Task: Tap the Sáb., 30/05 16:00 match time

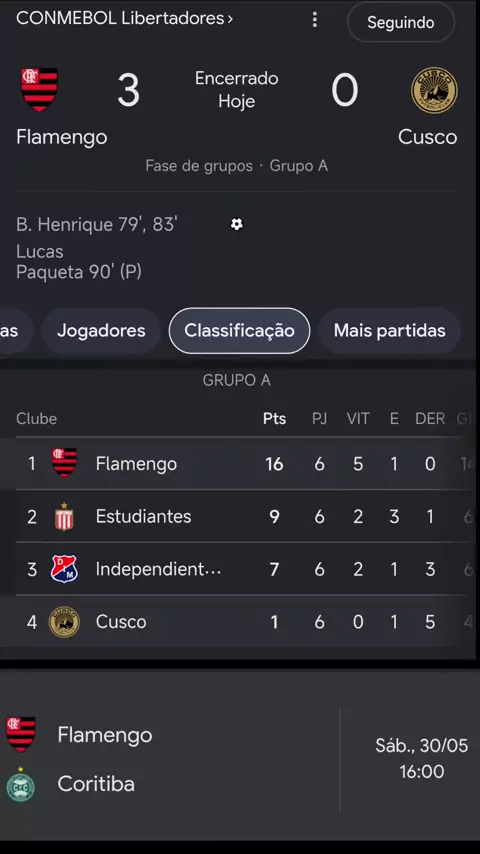Action: (421, 758)
